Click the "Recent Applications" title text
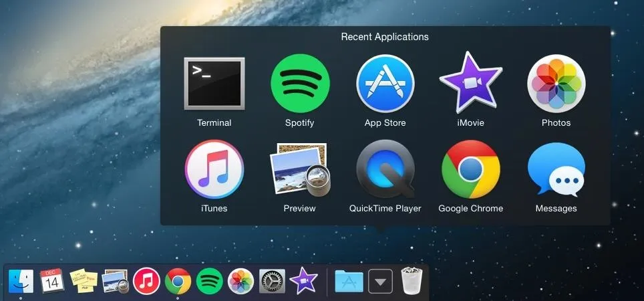 (x=385, y=37)
